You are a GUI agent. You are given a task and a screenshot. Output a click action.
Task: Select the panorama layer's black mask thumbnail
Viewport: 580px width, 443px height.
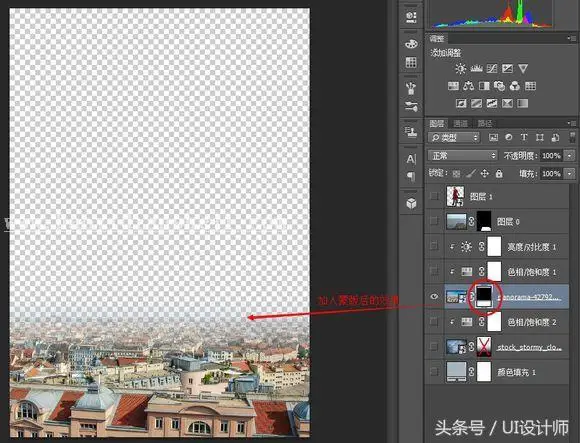click(x=484, y=296)
